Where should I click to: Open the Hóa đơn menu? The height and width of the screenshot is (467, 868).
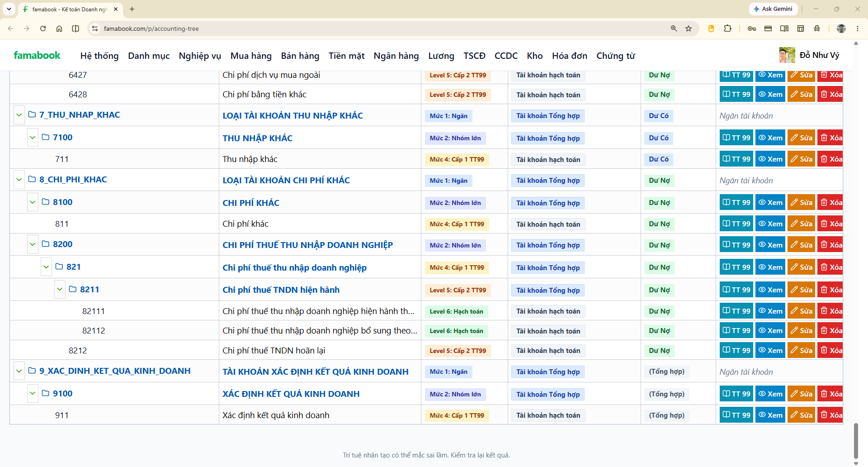tap(570, 56)
